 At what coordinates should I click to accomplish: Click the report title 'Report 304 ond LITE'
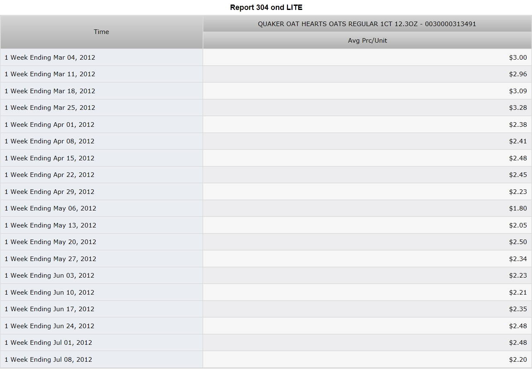[266, 7]
